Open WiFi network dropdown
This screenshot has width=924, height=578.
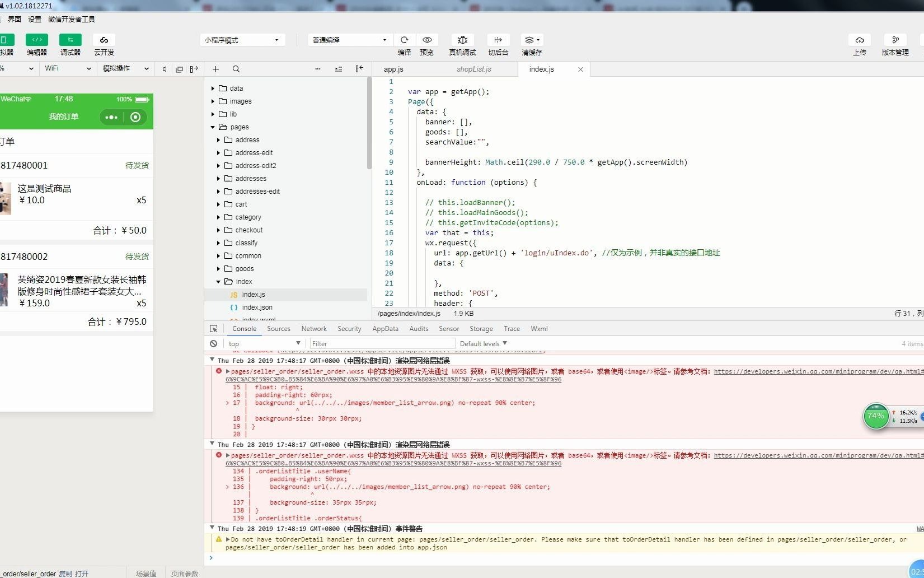pos(68,68)
